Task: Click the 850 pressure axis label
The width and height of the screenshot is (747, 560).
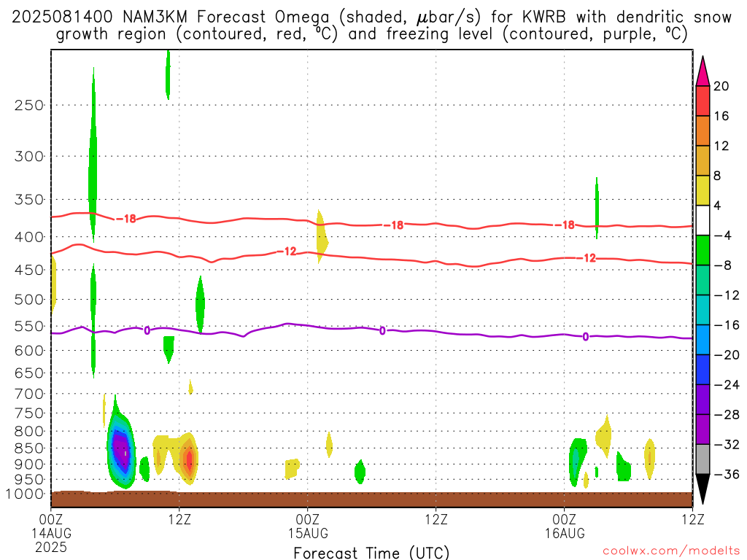Action: pyautogui.click(x=29, y=448)
